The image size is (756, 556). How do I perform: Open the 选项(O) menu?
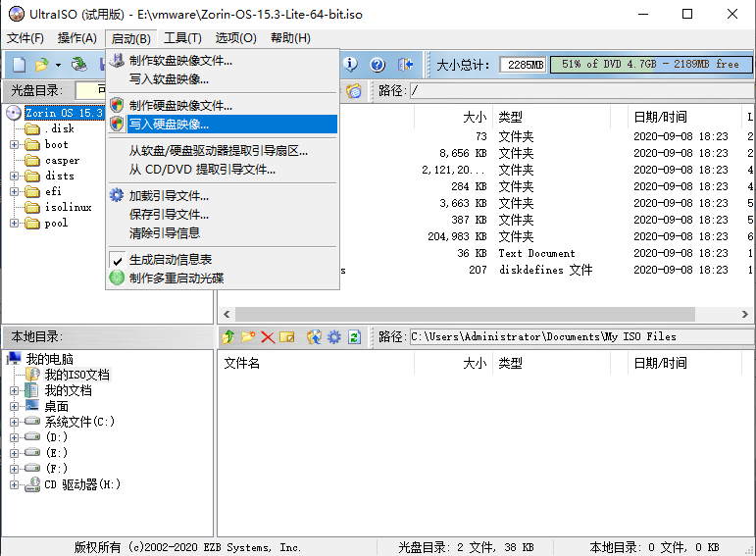click(x=235, y=38)
